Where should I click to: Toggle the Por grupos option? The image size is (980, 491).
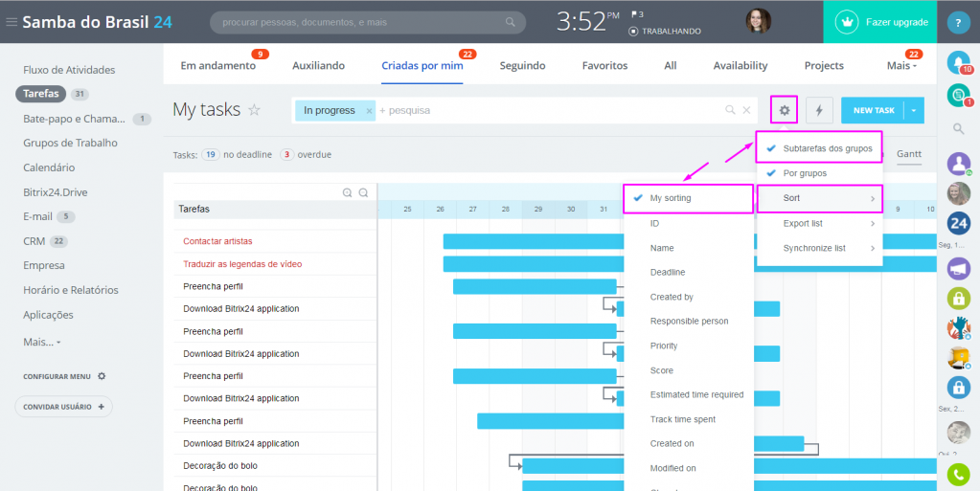819,173
